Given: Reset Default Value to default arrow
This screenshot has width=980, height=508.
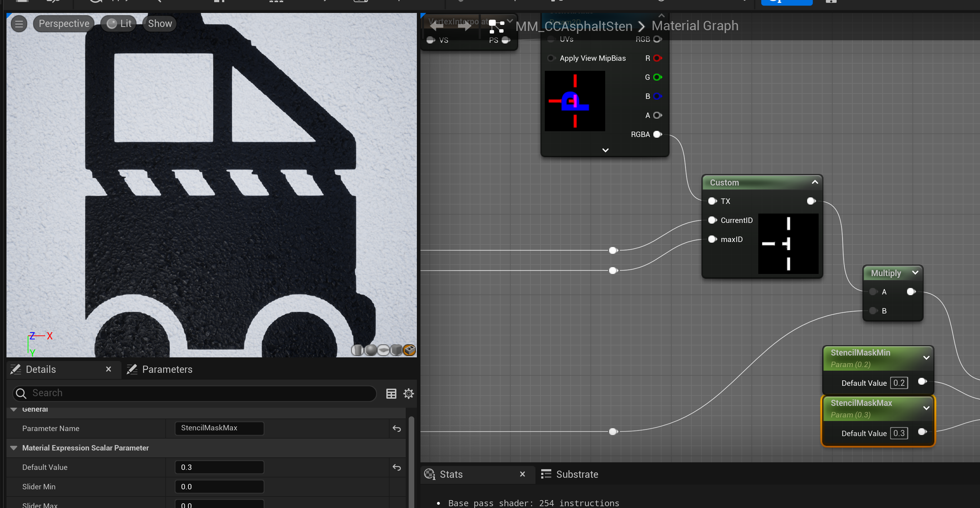Looking at the screenshot, I should pos(396,467).
